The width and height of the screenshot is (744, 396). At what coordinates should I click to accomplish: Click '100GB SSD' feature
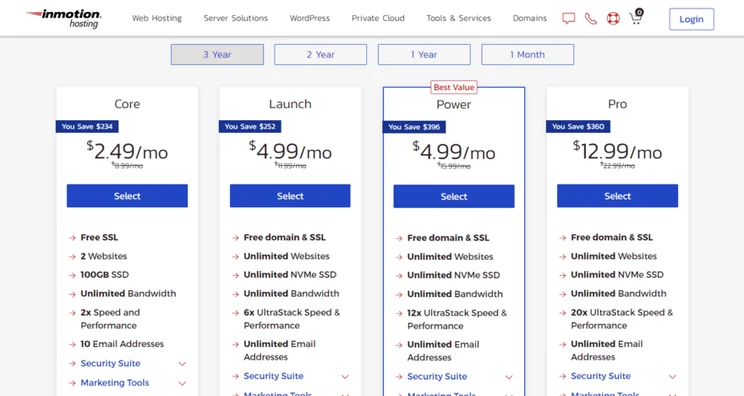(x=104, y=275)
